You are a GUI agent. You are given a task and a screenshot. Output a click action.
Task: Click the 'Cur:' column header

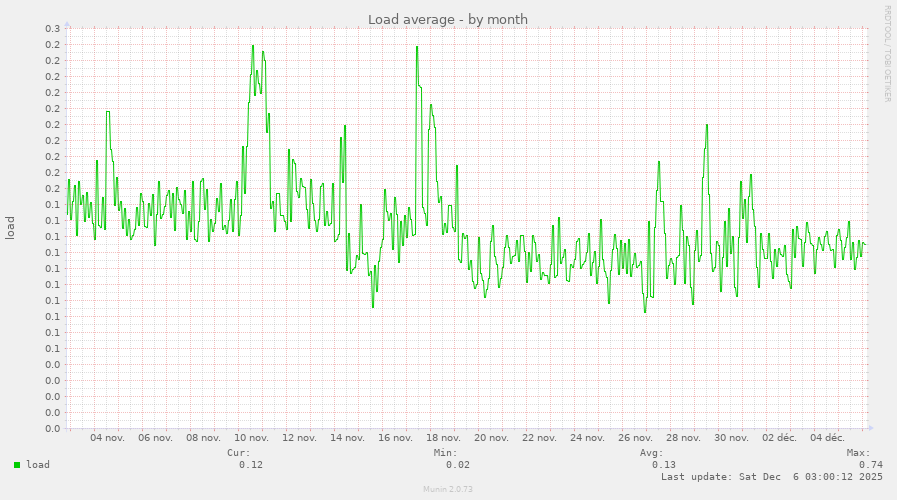pyautogui.click(x=239, y=453)
